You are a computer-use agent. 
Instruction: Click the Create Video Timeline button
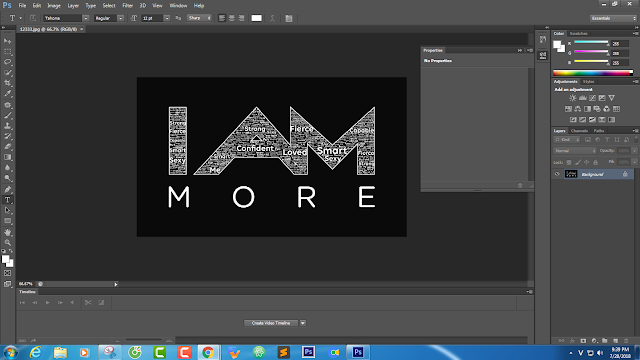click(x=271, y=323)
